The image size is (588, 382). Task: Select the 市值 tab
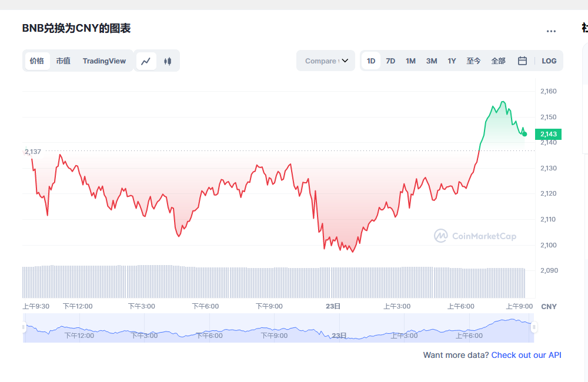pos(64,61)
